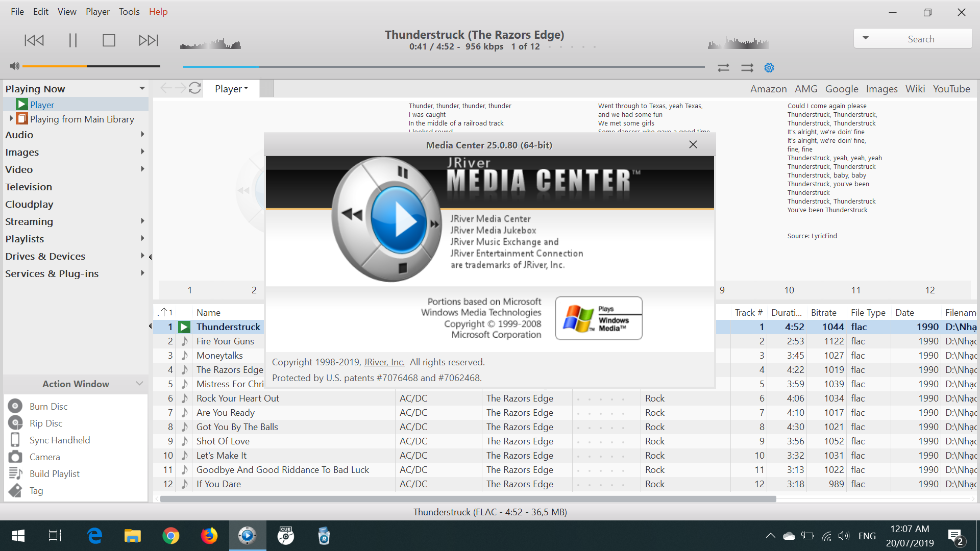Follow the JRiver, Inc. hyperlink
The image size is (980, 551).
(x=384, y=362)
